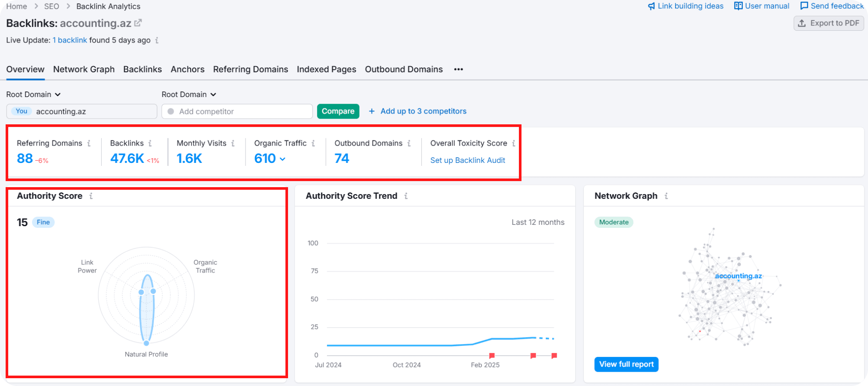Click Organic Traffic label on radar chart
The width and height of the screenshot is (868, 386).
[205, 266]
